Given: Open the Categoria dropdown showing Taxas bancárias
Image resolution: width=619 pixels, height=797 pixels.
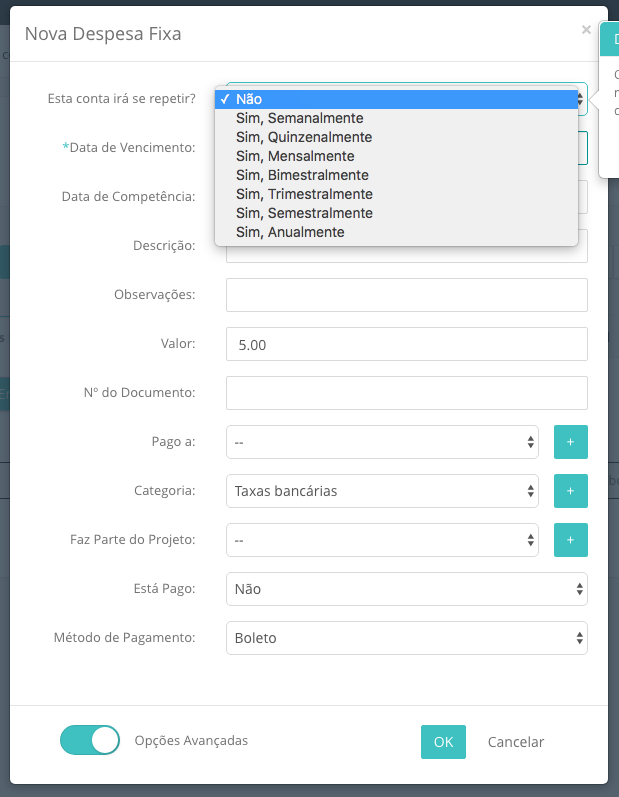Looking at the screenshot, I should 382,491.
